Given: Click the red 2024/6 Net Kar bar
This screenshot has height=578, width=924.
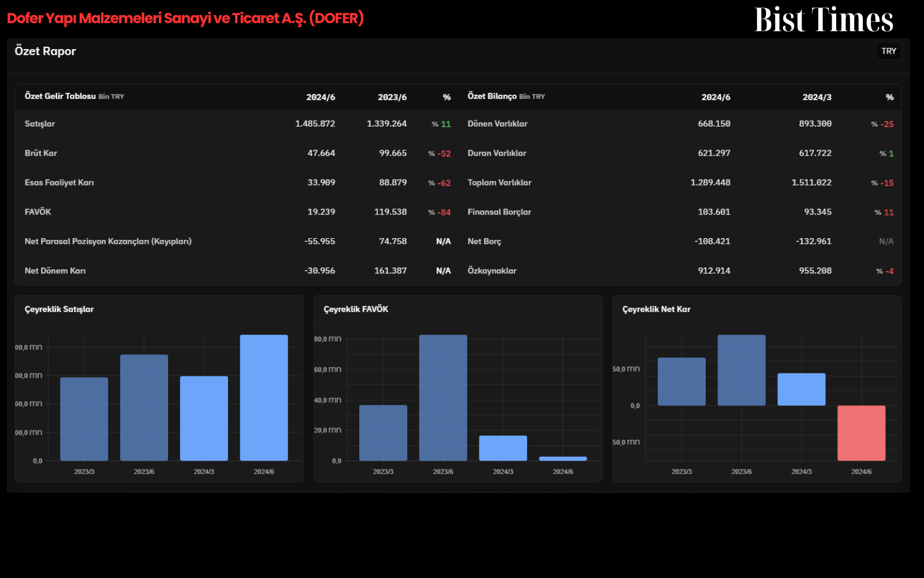Looking at the screenshot, I should 862,433.
